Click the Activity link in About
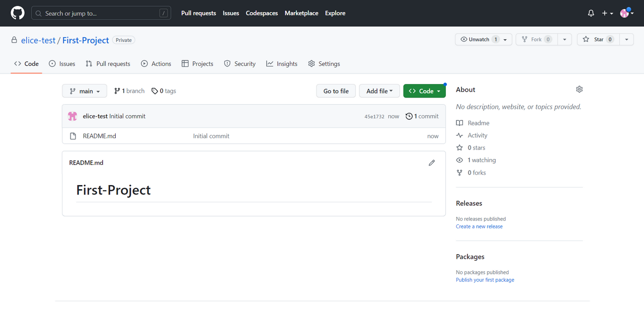 [472, 135]
